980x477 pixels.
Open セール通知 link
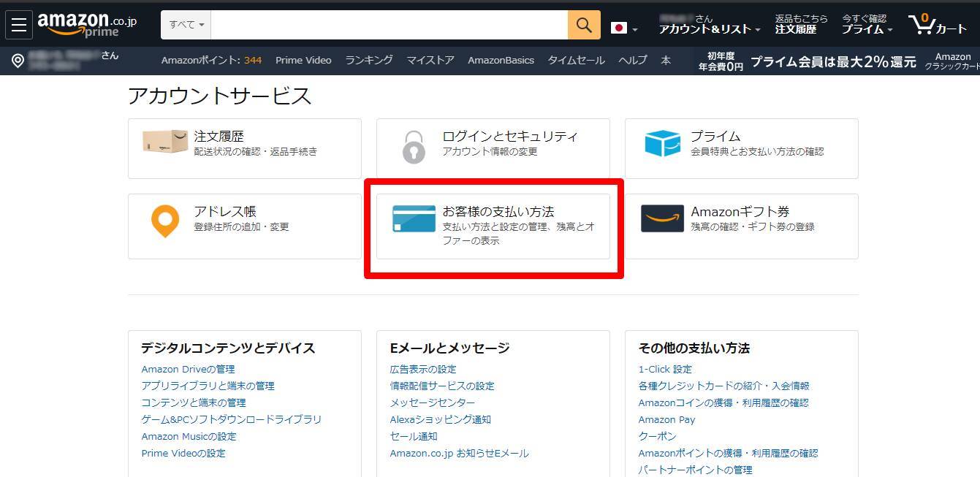[414, 437]
